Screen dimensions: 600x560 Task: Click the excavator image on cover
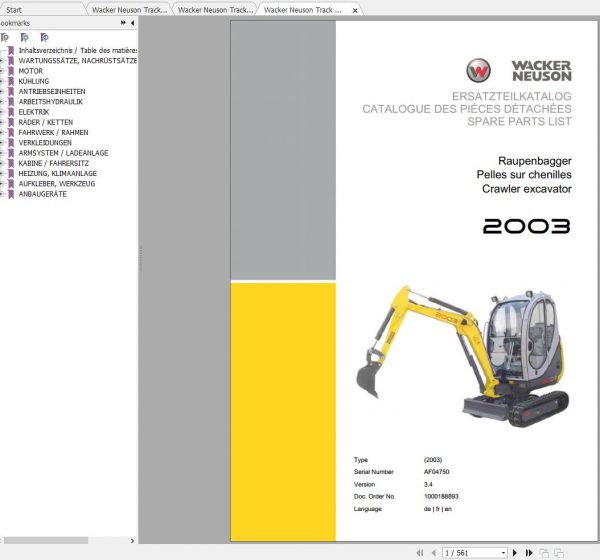[x=463, y=356]
